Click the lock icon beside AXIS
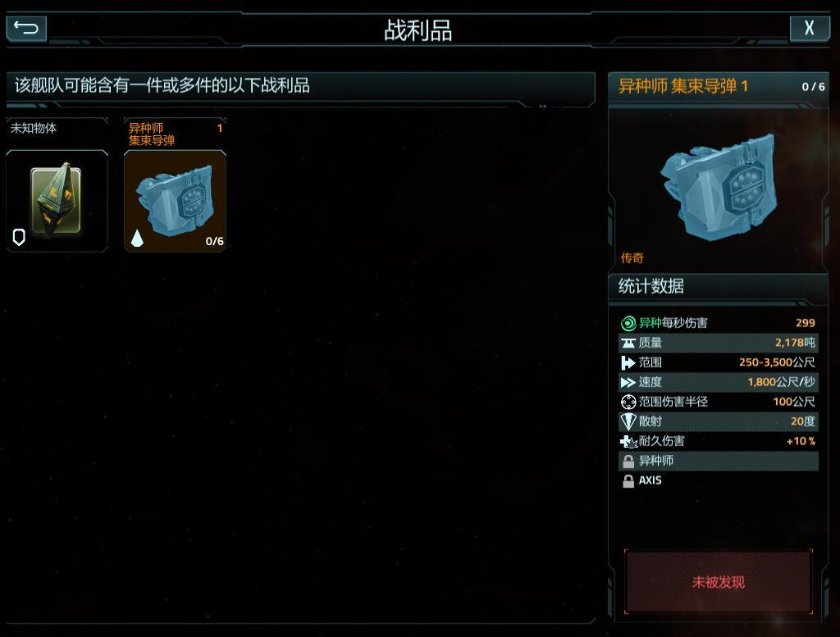The height and width of the screenshot is (637, 840). tap(628, 480)
